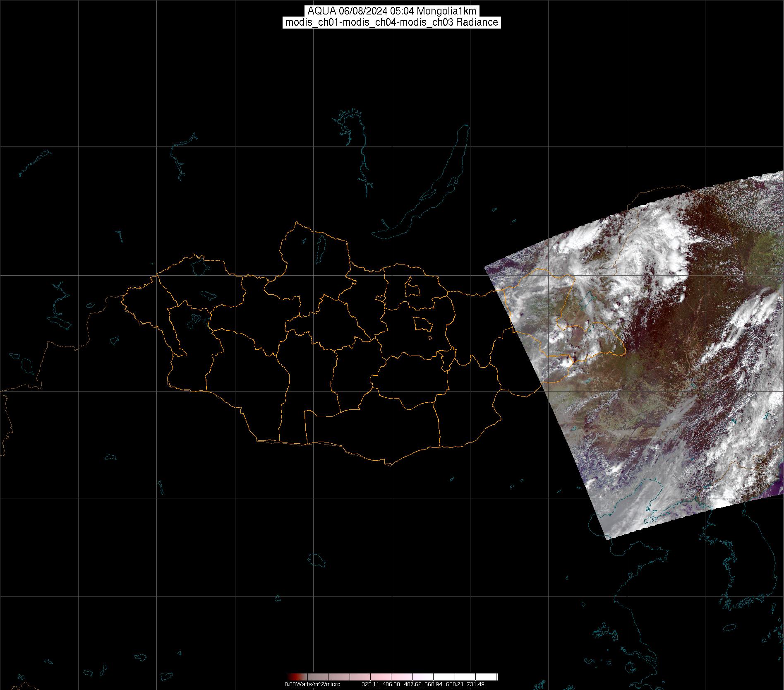Click the 568.94 value on the color scale
The height and width of the screenshot is (690, 784).
[433, 684]
